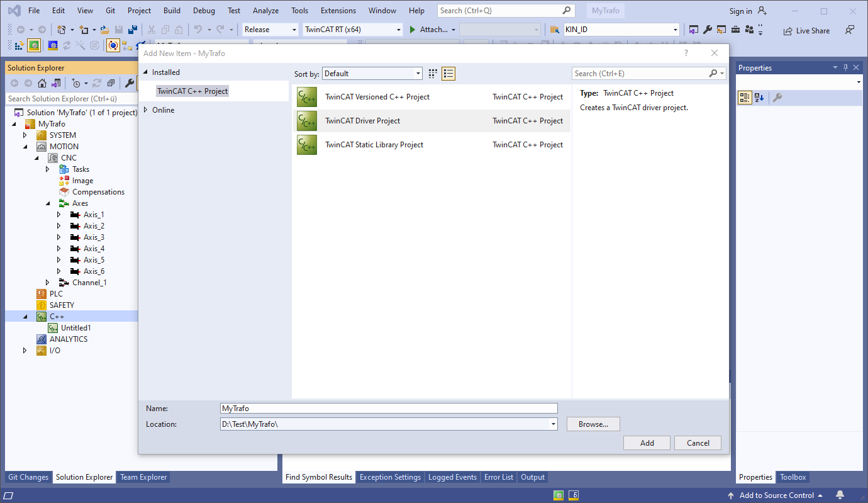Click the TwinCAT Versioned C++ Project icon
This screenshot has height=503, width=868.
point(307,97)
